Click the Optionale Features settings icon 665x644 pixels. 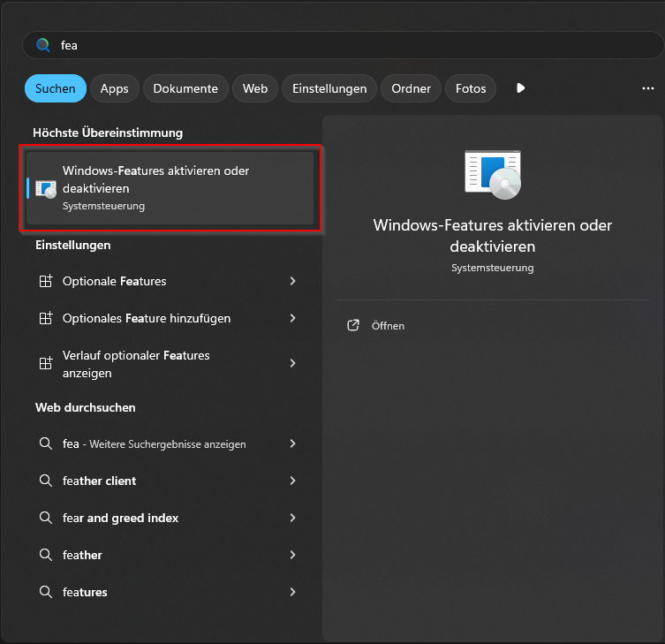[46, 281]
